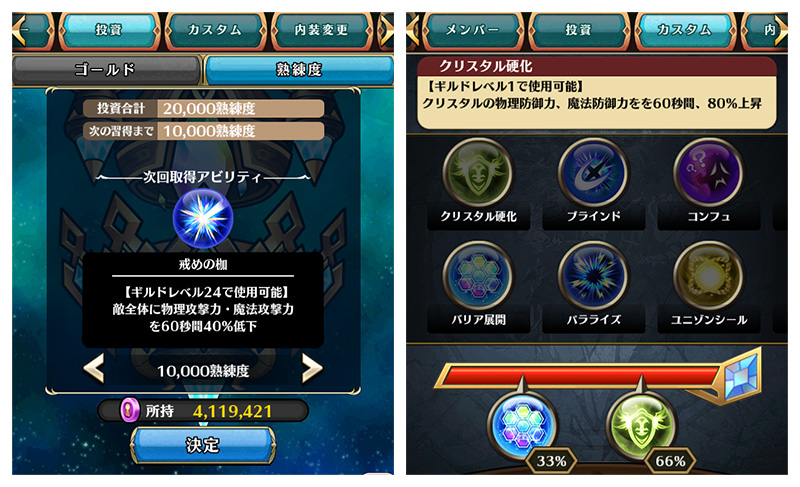Select the クリスタル硬化 skill icon in grid
The width and height of the screenshot is (800, 487).
478,173
